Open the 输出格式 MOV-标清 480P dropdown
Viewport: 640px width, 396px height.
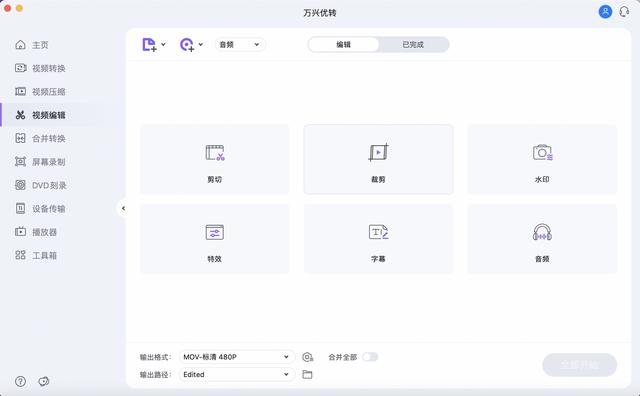[x=237, y=357]
